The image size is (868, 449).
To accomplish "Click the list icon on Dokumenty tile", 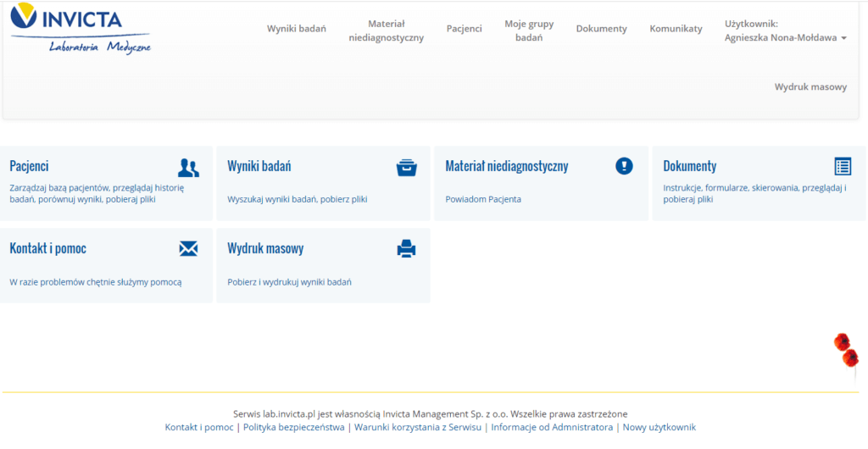I will [x=842, y=166].
